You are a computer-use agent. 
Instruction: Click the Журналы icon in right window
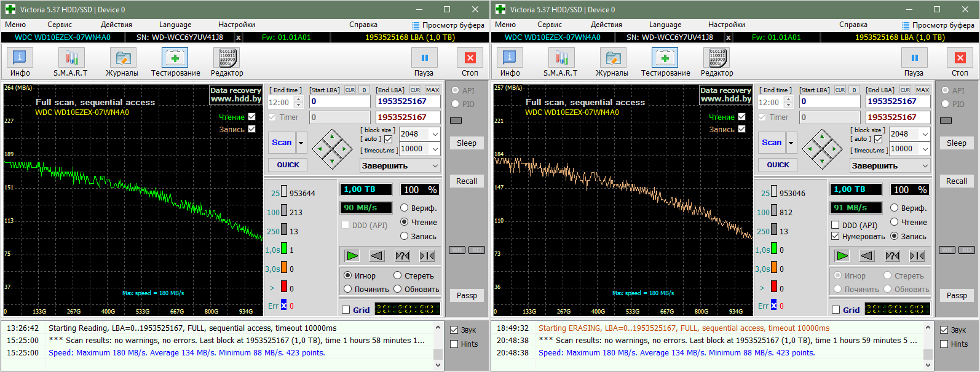(x=612, y=58)
